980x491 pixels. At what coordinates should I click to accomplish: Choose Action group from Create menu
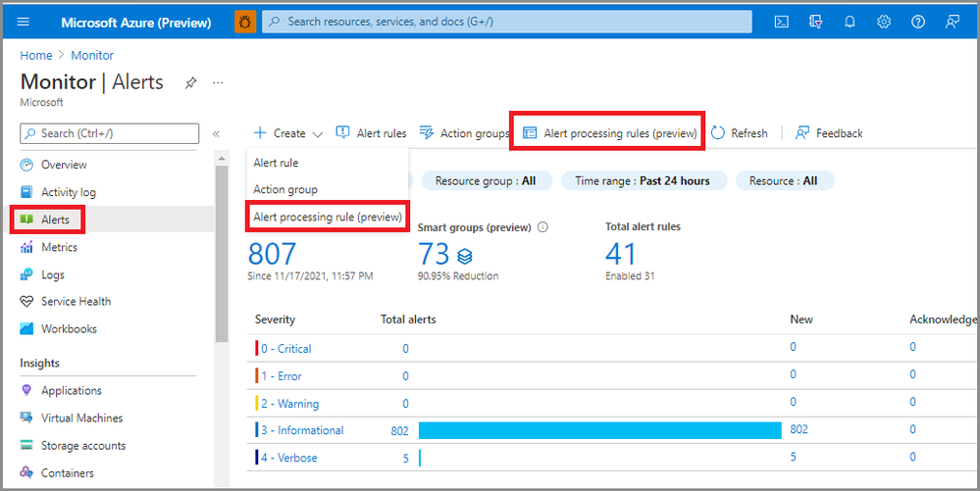285,189
